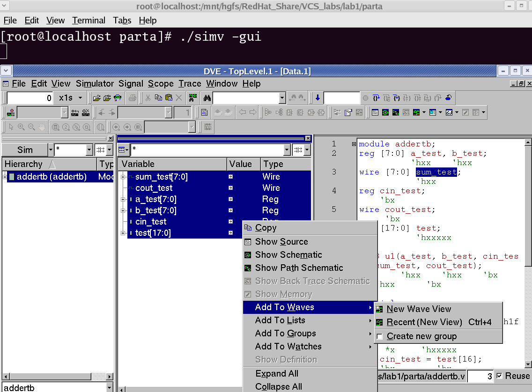This screenshot has width=532, height=392.
Task: Toggle the Reuse checkbox
Action: click(x=499, y=376)
